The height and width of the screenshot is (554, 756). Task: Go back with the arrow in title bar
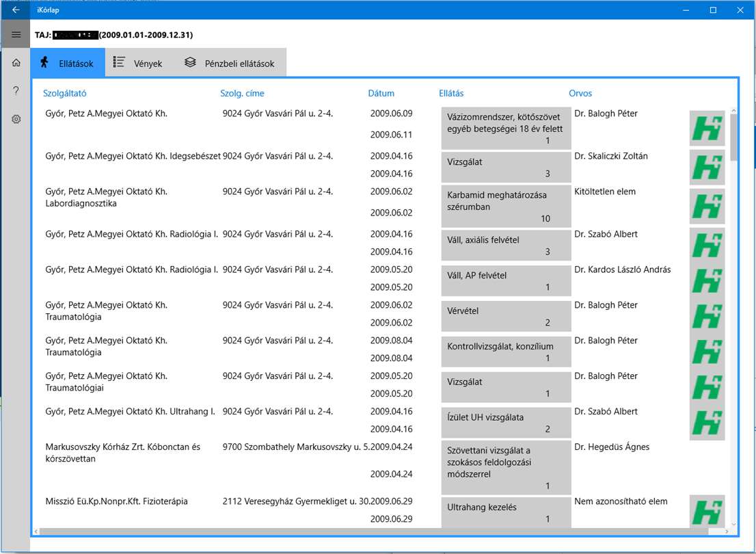pos(16,10)
